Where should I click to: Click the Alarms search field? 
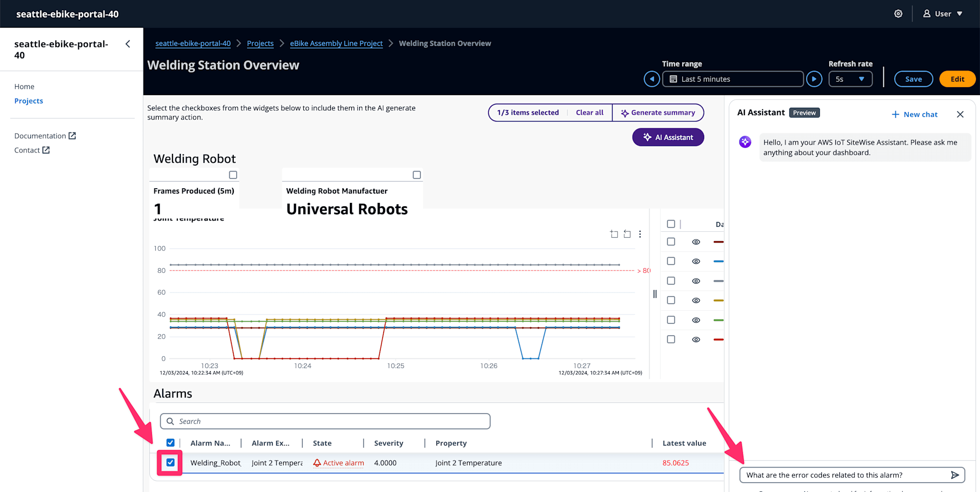pos(325,421)
